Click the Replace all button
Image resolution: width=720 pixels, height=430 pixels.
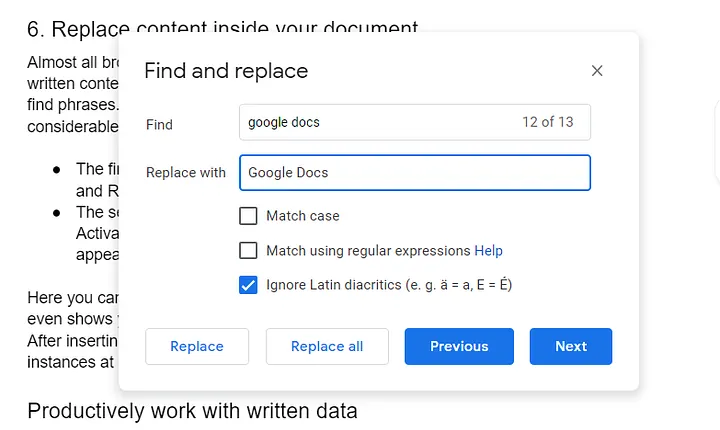tap(326, 346)
